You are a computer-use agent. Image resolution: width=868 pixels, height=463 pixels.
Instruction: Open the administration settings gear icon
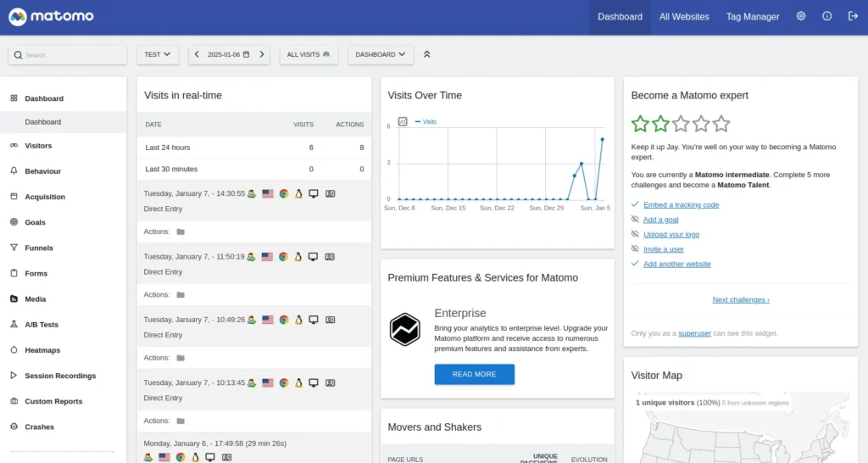click(800, 16)
